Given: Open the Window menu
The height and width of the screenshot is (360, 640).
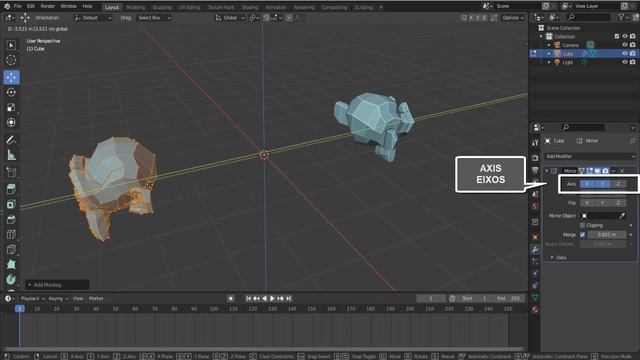Looking at the screenshot, I should tap(69, 7).
